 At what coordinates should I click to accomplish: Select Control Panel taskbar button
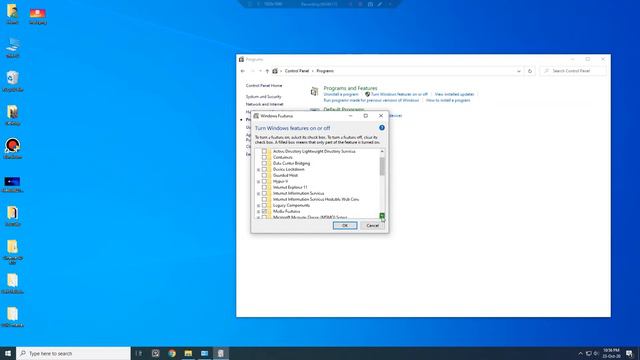221,353
